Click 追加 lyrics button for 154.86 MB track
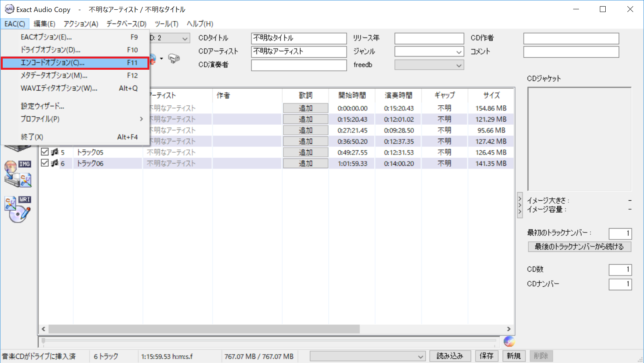This screenshot has height=363, width=644. (x=305, y=108)
